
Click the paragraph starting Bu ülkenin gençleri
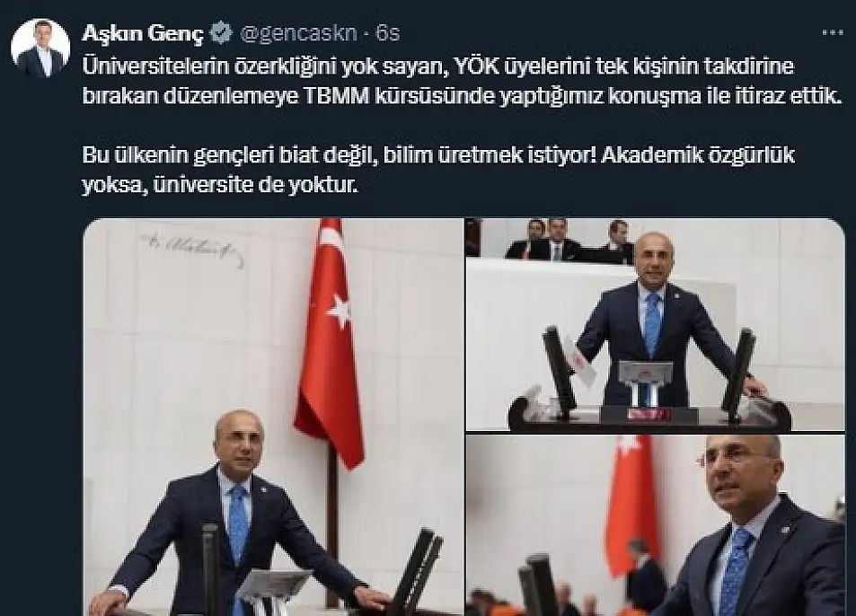tap(438, 171)
